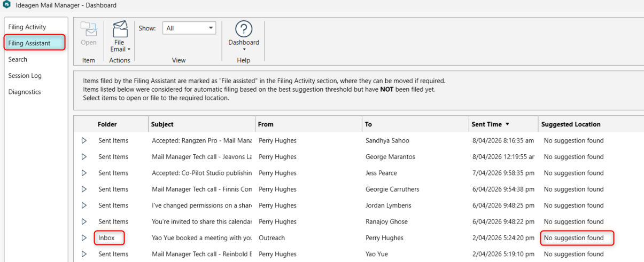This screenshot has height=262, width=644.
Task: Switch to the Diagnostics section
Action: (25, 92)
